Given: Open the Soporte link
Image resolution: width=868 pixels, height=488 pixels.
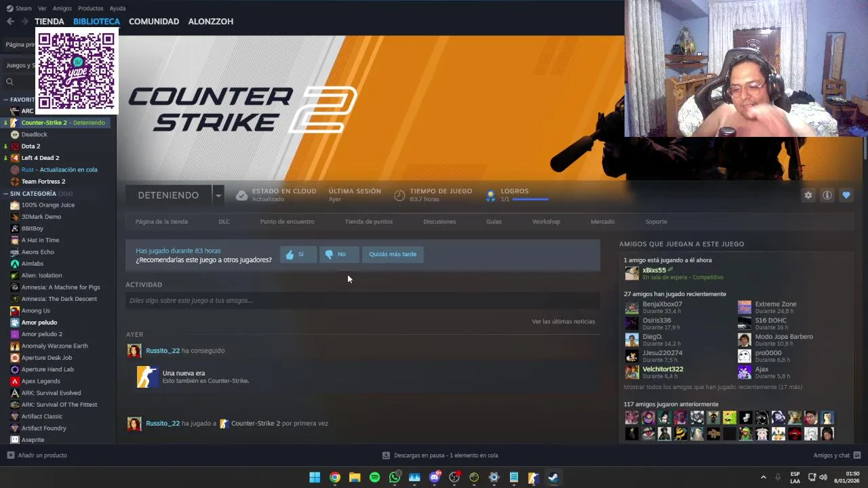Looking at the screenshot, I should pyautogui.click(x=656, y=222).
